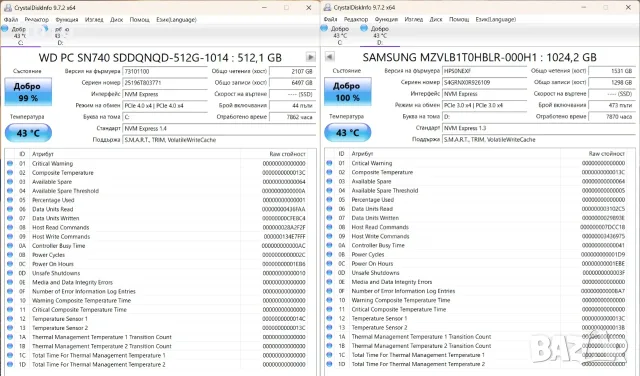640x376 pixels.
Task: Click Добро 99 % health status button
Action: (x=28, y=92)
